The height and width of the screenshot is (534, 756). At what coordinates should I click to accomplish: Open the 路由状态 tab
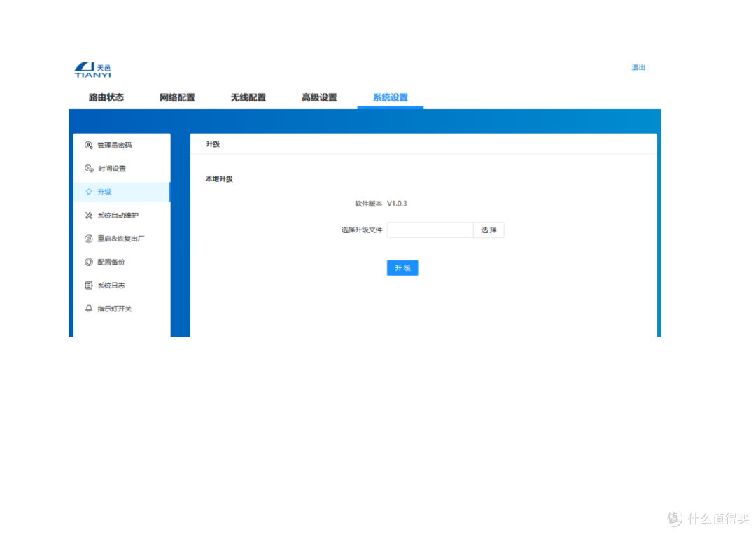point(106,97)
